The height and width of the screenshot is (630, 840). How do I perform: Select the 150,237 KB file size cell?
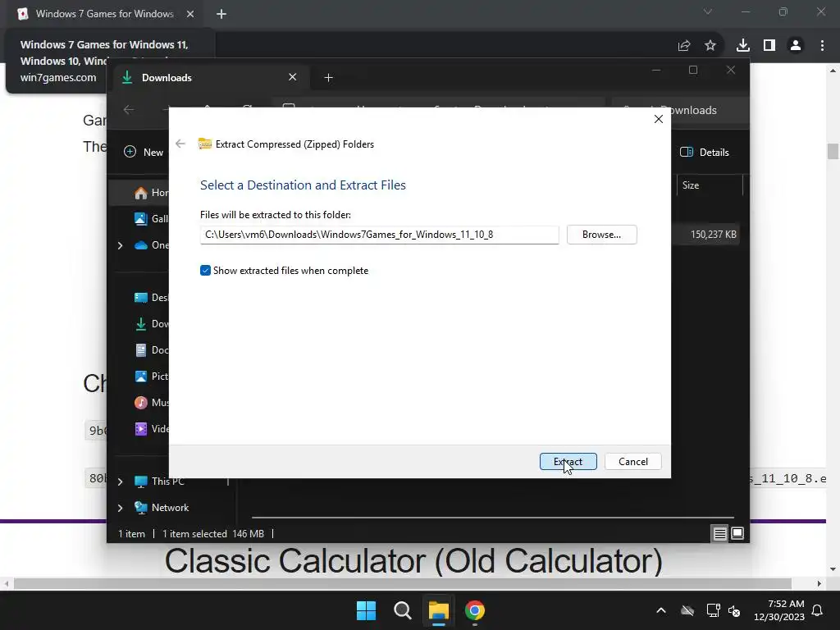coord(713,234)
